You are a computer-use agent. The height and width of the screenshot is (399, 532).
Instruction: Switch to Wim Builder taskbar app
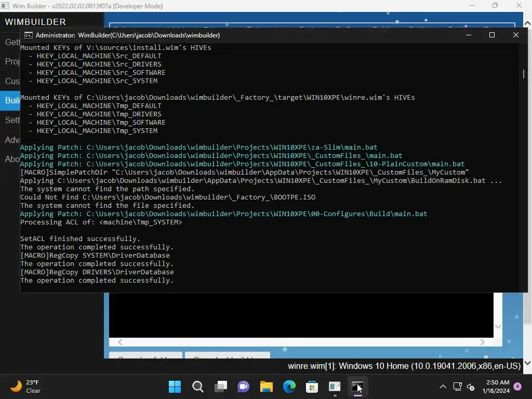click(x=335, y=387)
